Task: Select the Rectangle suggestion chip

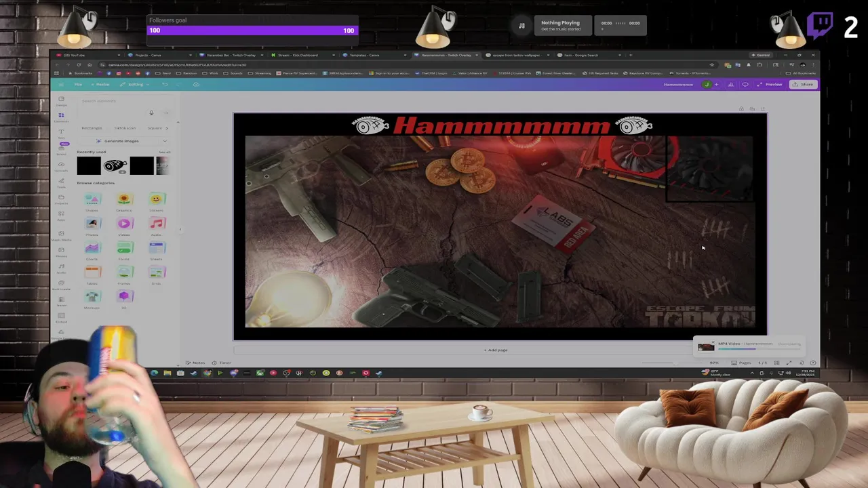Action: click(x=92, y=127)
